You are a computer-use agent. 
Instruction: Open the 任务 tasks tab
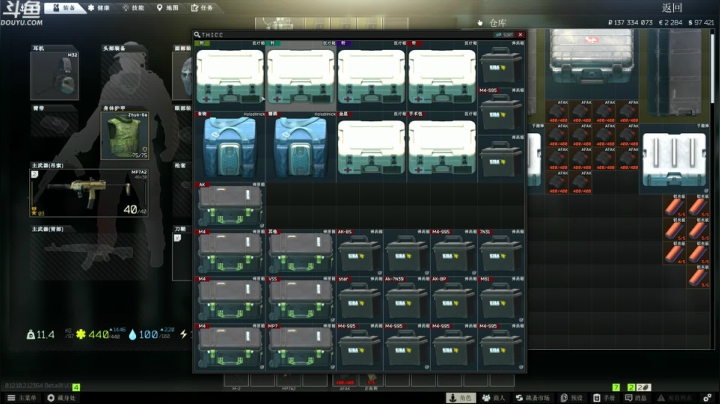pos(202,8)
